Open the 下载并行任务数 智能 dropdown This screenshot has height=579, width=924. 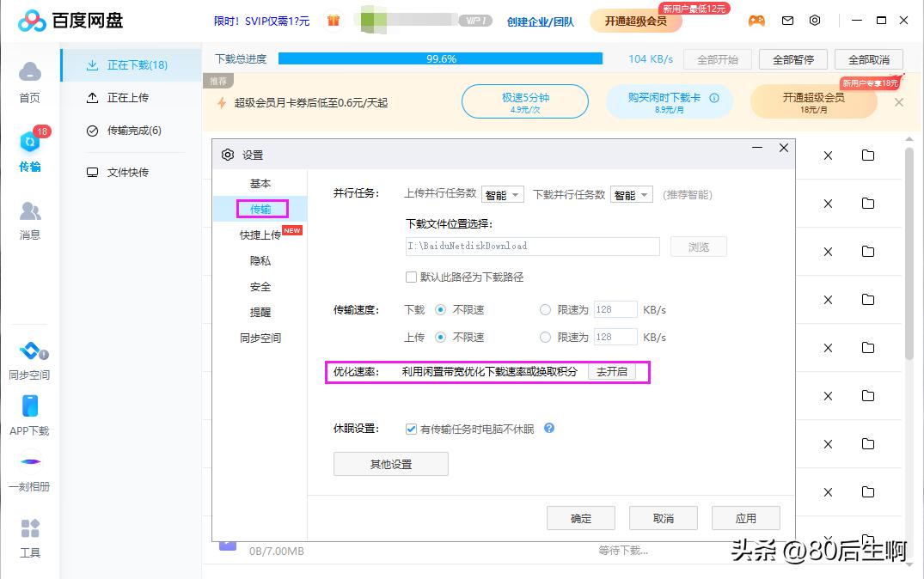click(632, 194)
